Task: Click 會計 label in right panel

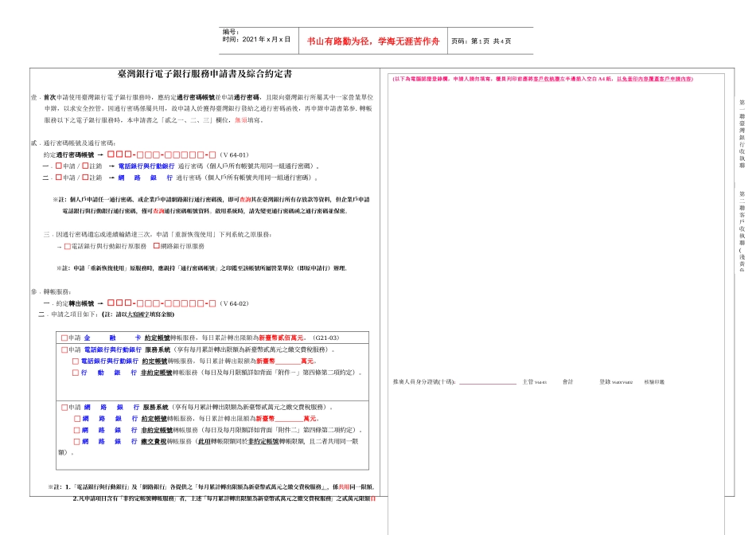Action: pyautogui.click(x=568, y=382)
